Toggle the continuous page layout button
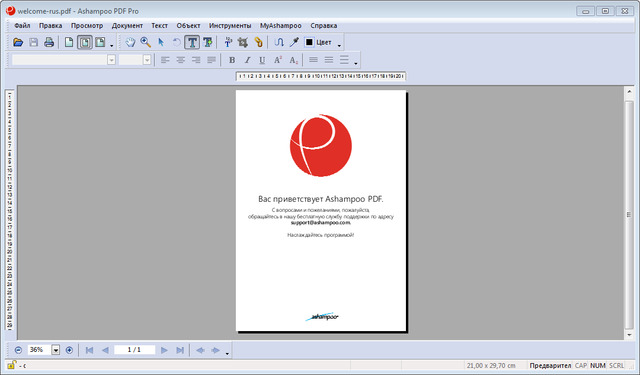The height and width of the screenshot is (375, 640). point(84,42)
